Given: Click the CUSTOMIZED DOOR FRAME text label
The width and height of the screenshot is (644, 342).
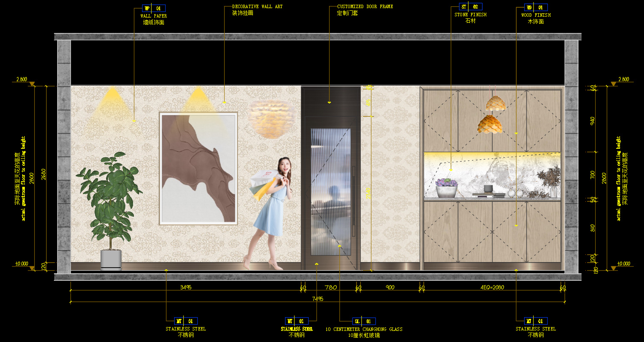Looking at the screenshot, I should [x=365, y=7].
